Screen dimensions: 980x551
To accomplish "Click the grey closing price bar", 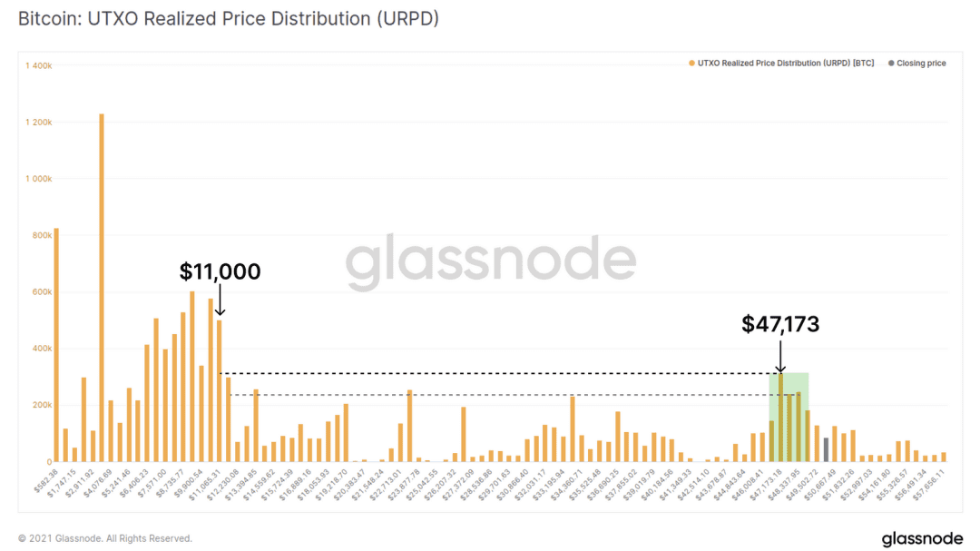I will [x=826, y=449].
